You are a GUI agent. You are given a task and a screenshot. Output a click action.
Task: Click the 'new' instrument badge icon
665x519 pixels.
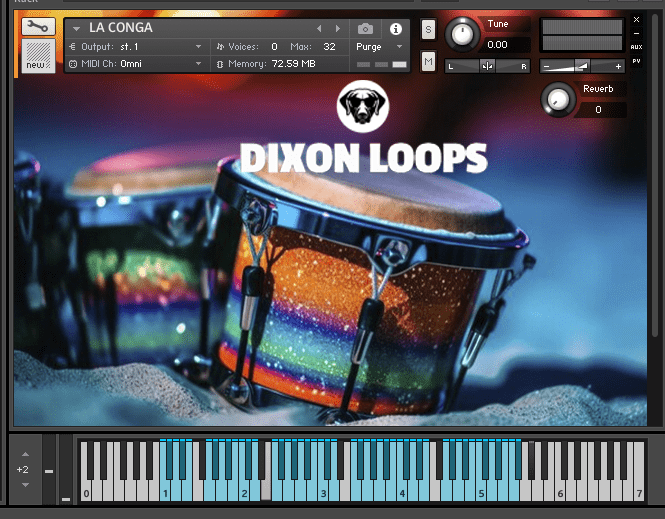(38, 57)
